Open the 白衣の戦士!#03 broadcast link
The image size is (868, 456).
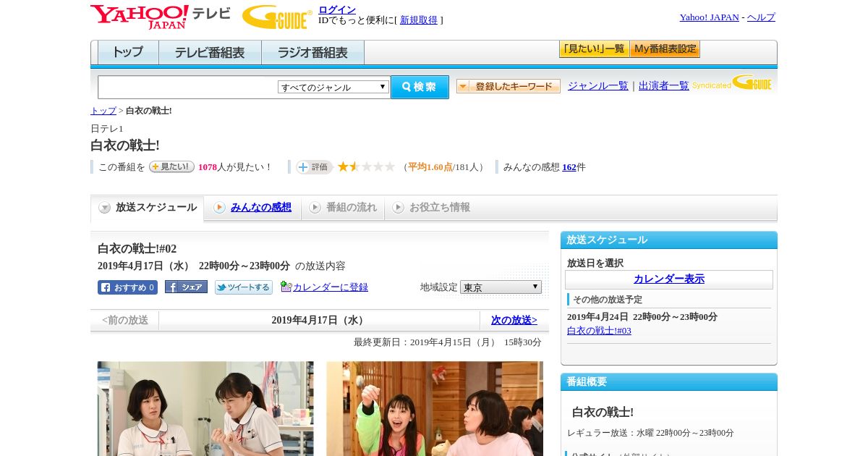click(x=599, y=331)
